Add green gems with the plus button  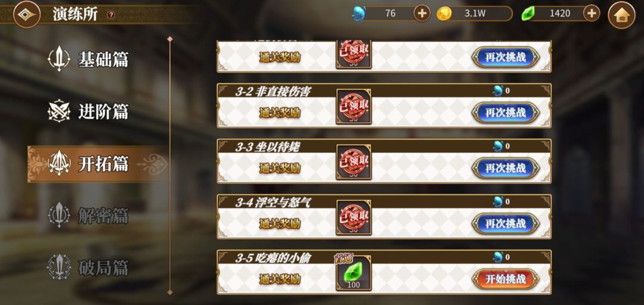(x=592, y=14)
